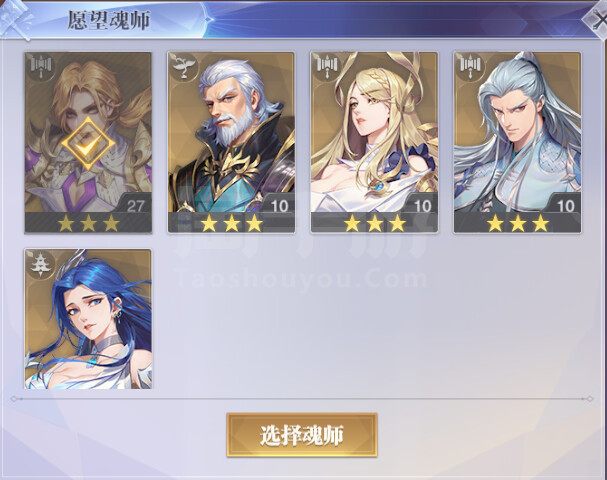This screenshot has width=607, height=480.
Task: Click tree class icon on blue-haired woman's card
Action: pos(41,264)
